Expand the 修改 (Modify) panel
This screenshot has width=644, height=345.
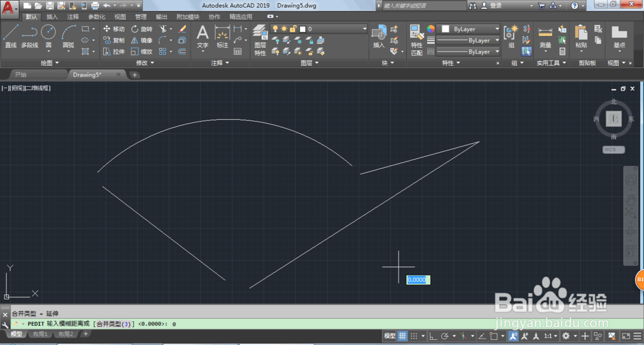145,63
